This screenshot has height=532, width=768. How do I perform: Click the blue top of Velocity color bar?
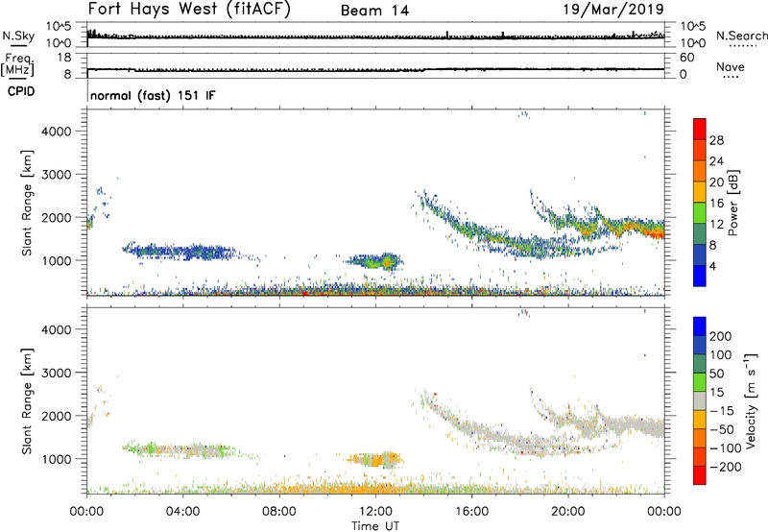[x=700, y=326]
